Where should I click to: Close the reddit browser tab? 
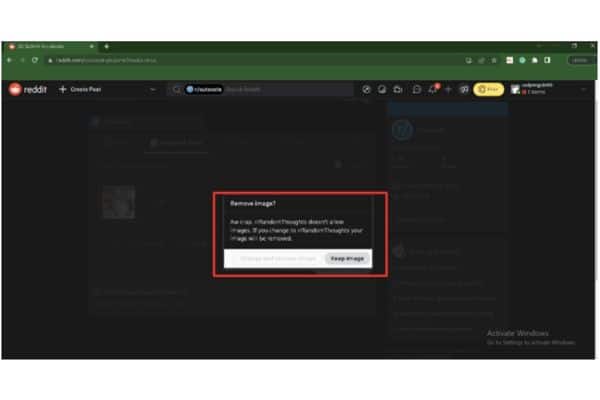[x=92, y=46]
